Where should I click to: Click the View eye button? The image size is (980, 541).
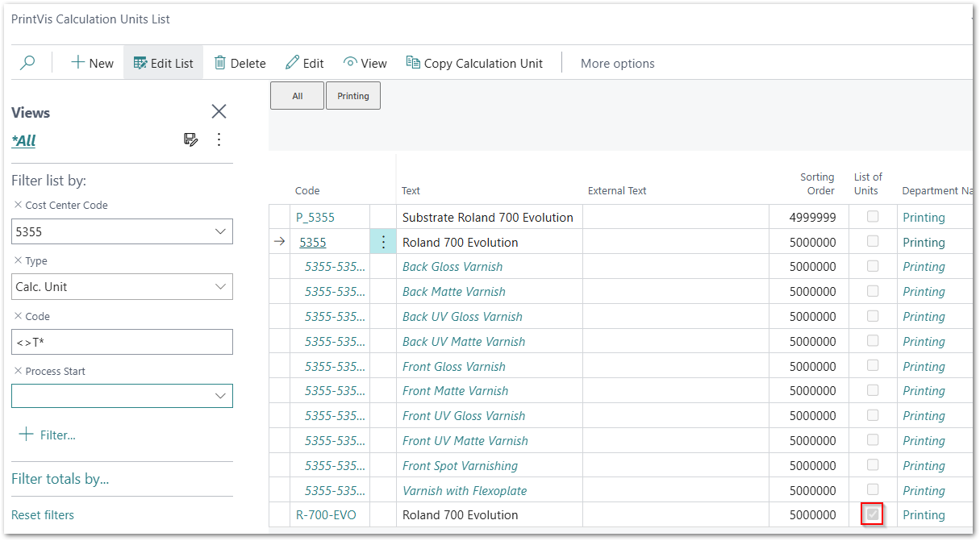coord(365,63)
